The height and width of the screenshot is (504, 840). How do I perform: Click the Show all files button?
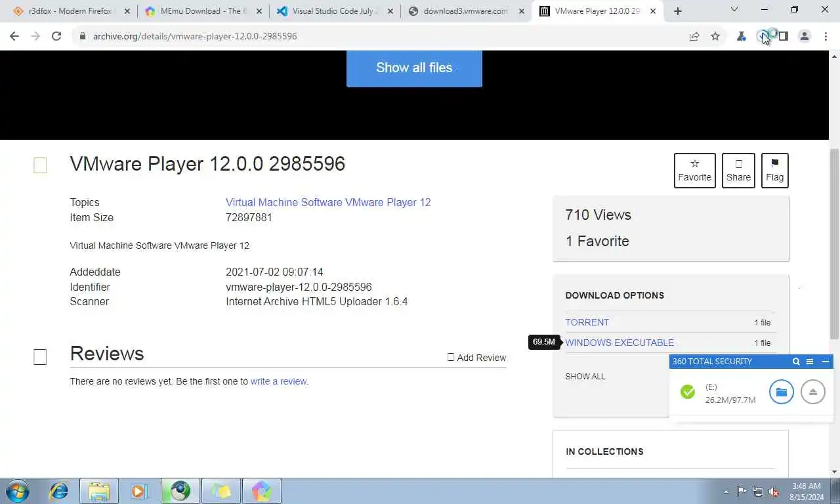click(414, 68)
